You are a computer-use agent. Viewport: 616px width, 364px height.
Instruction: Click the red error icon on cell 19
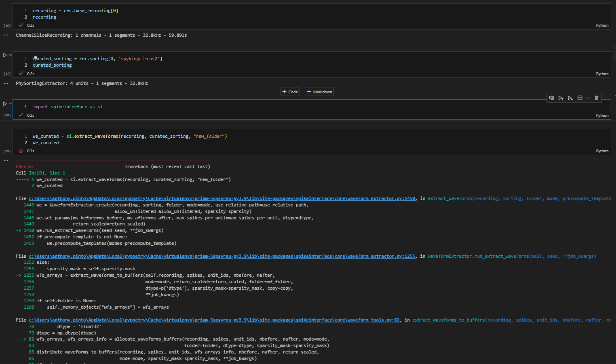click(21, 151)
